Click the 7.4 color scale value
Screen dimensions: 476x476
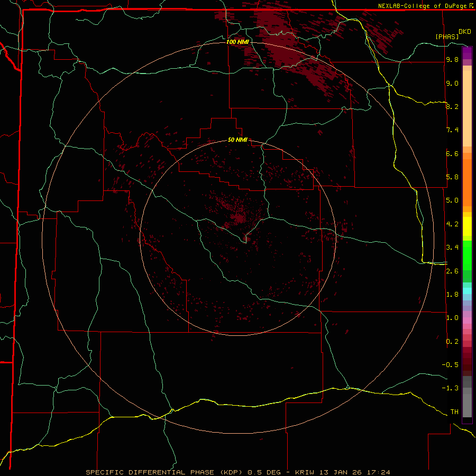click(x=452, y=130)
